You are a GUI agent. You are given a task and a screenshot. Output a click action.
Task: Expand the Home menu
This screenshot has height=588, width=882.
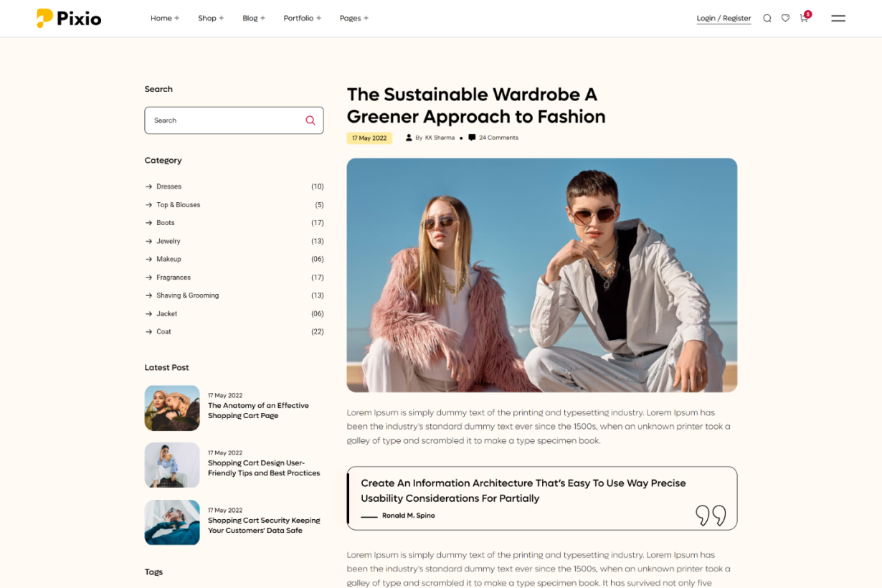click(164, 18)
